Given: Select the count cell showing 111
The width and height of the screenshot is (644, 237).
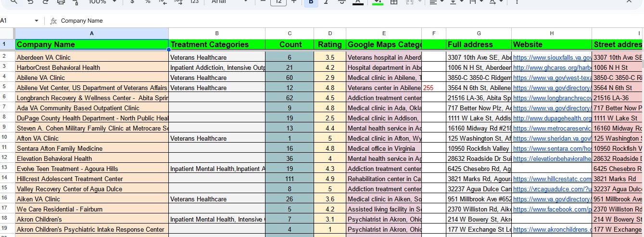Looking at the screenshot, I should pos(290,179).
